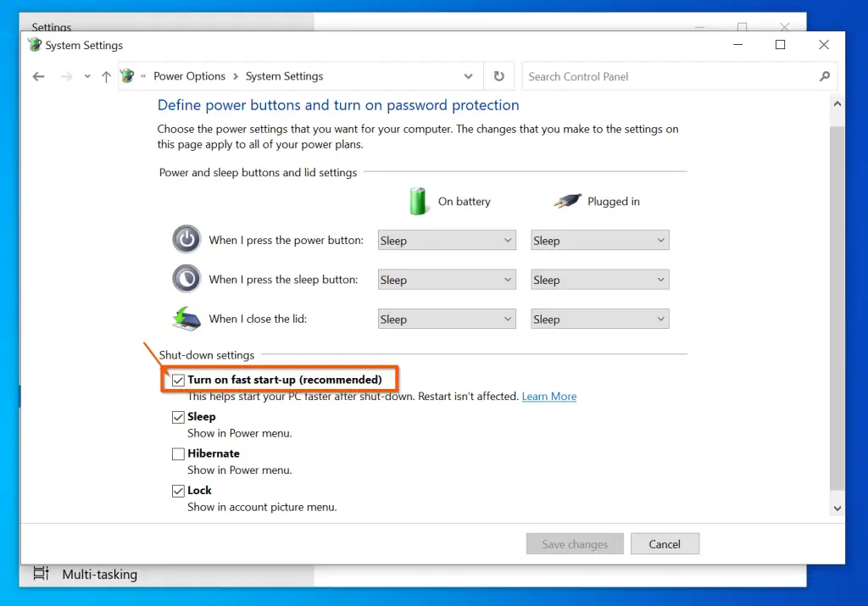Enable the Hibernate checkbox
Screen dimensions: 868x606
tap(178, 454)
